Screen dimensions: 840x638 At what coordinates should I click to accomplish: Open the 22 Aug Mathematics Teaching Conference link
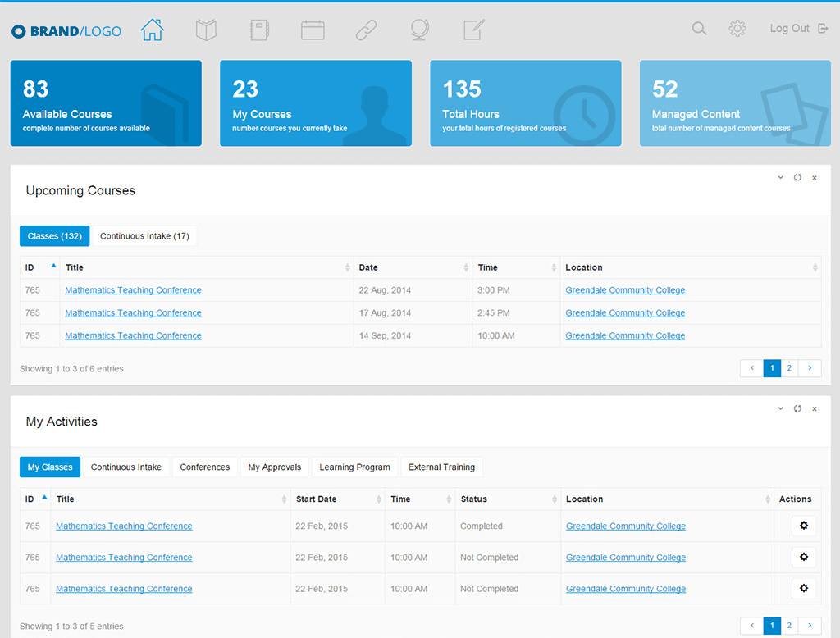133,290
